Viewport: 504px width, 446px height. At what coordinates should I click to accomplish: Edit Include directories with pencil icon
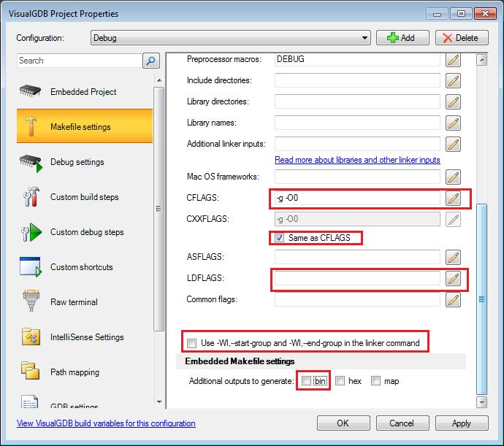click(453, 80)
